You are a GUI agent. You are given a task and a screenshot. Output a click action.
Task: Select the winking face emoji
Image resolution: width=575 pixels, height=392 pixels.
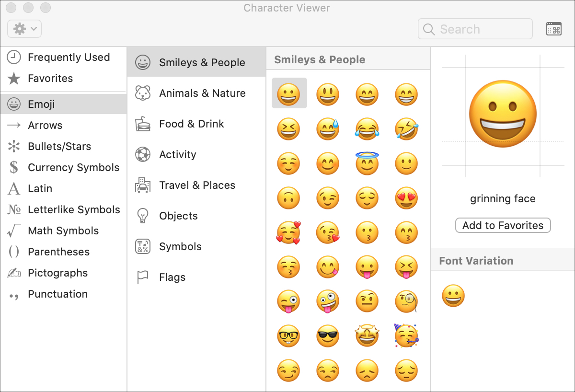click(328, 198)
